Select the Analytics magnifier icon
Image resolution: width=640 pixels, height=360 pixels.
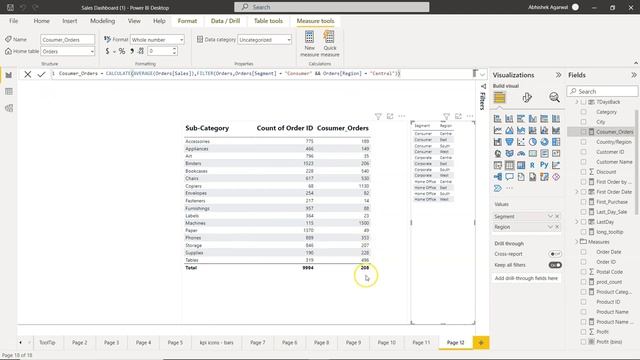554,97
